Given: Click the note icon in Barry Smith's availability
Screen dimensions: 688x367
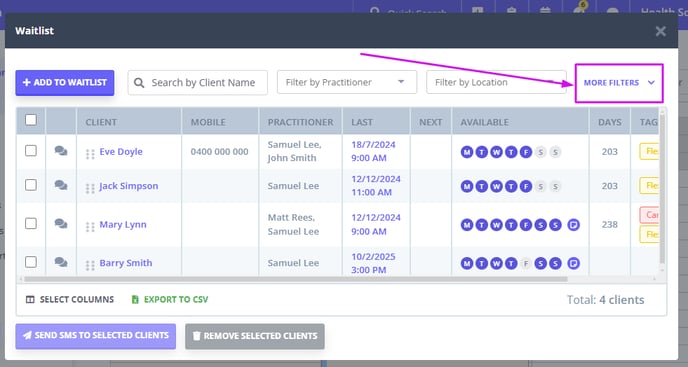Looking at the screenshot, I should click(x=573, y=263).
